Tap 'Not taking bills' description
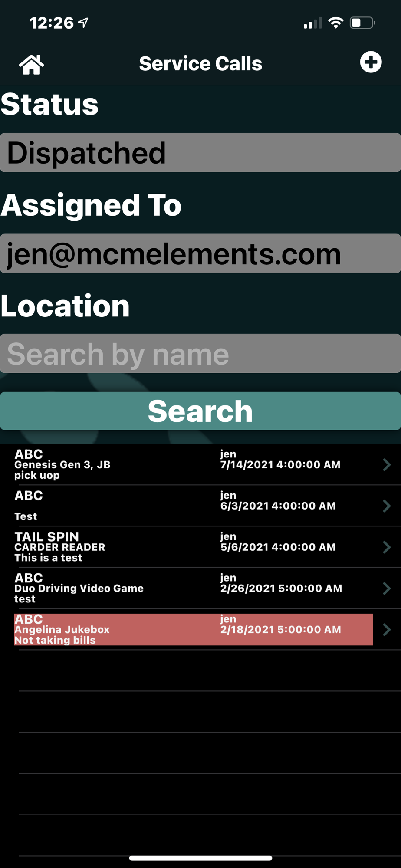401x868 pixels. 55,641
